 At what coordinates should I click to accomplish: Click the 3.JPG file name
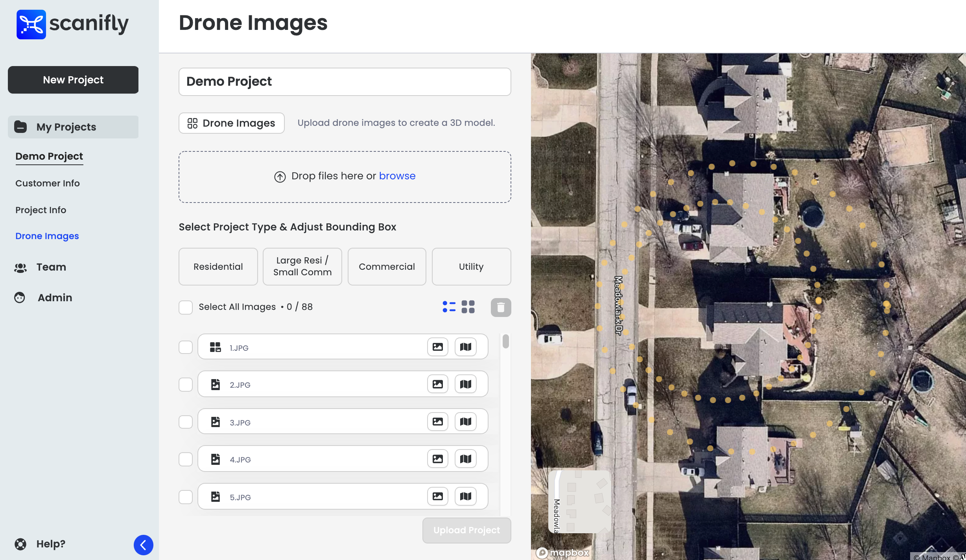tap(240, 423)
